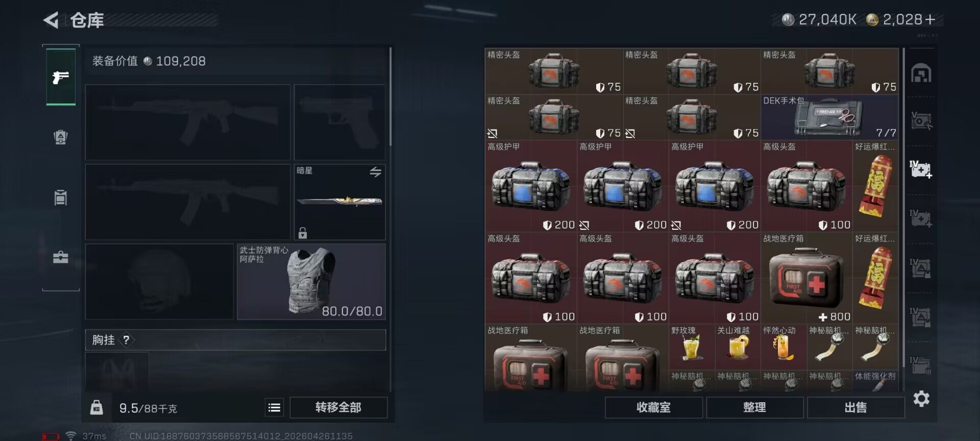Click the plus sign next to 2,028 currency
The image size is (980, 441).
click(x=930, y=19)
